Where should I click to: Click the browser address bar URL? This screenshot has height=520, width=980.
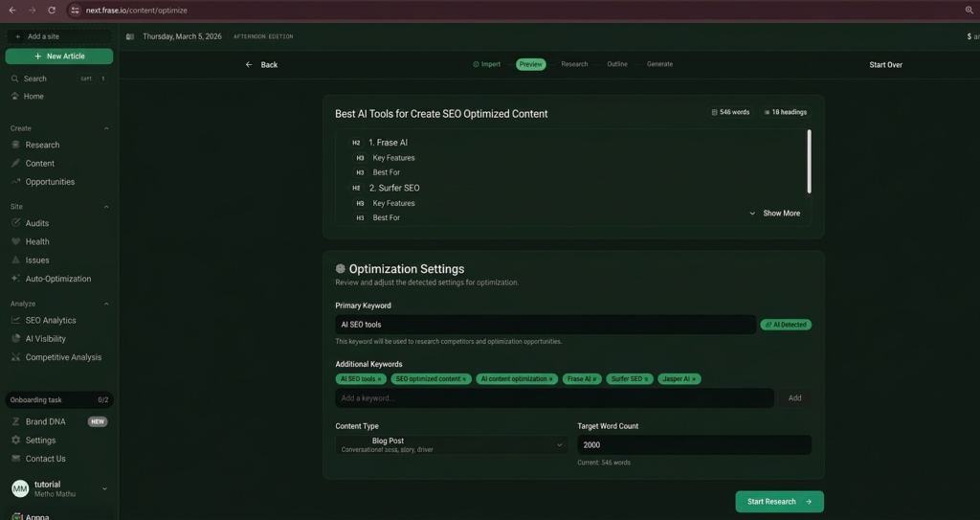[137, 11]
